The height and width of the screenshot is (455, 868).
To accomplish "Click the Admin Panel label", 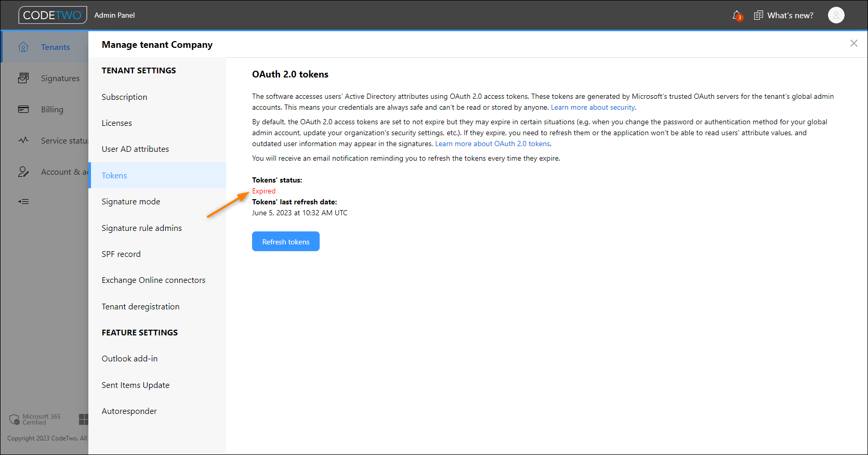I will coord(114,15).
